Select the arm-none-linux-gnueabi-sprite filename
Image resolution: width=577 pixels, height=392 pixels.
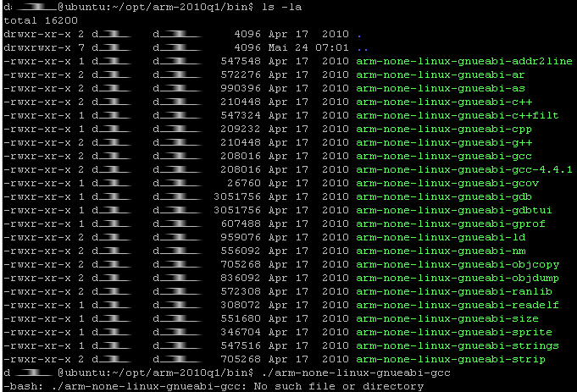click(454, 332)
